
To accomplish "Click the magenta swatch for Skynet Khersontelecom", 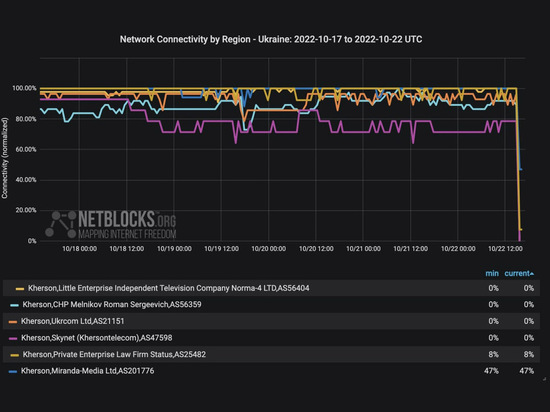I will [x=13, y=339].
